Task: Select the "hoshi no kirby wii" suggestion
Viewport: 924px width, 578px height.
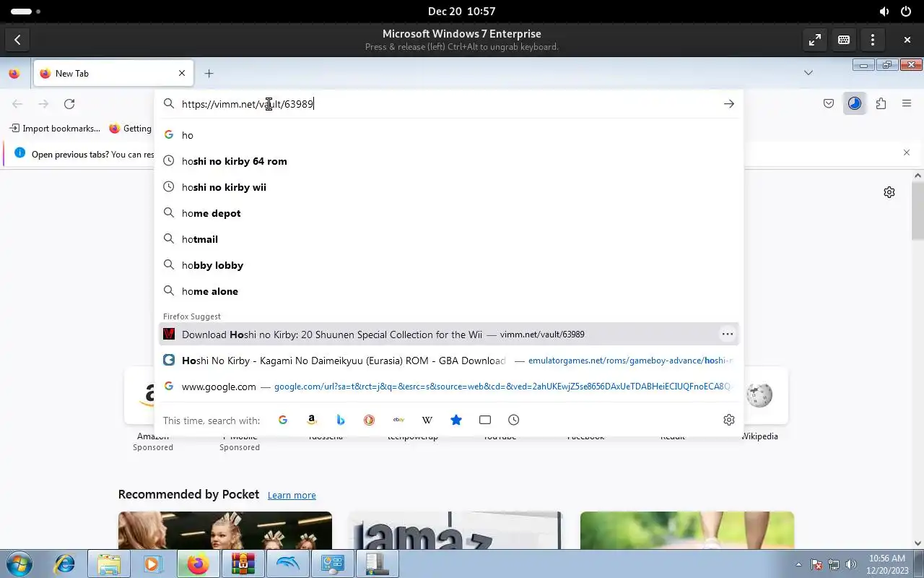Action: tap(449, 187)
